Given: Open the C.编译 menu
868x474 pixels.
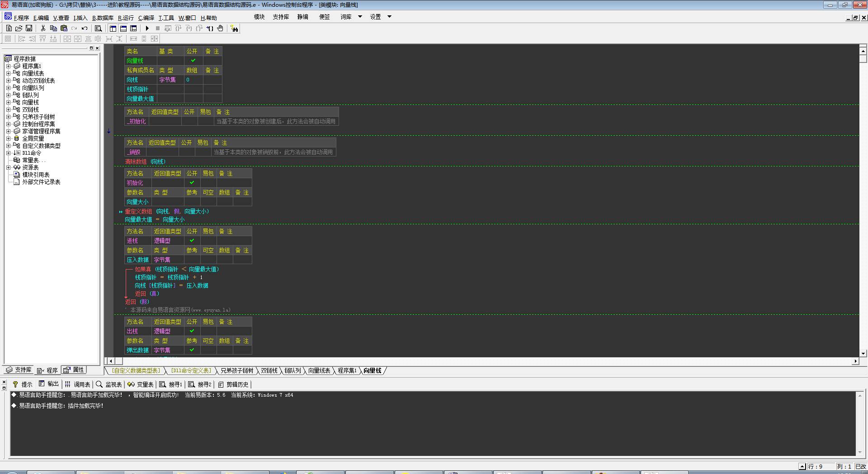Looking at the screenshot, I should [146, 18].
